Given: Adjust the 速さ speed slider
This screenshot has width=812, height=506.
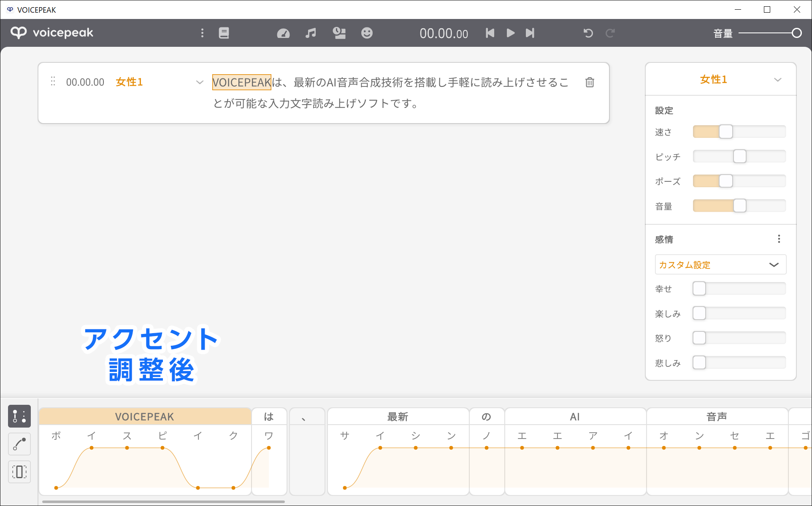Looking at the screenshot, I should [x=739, y=132].
